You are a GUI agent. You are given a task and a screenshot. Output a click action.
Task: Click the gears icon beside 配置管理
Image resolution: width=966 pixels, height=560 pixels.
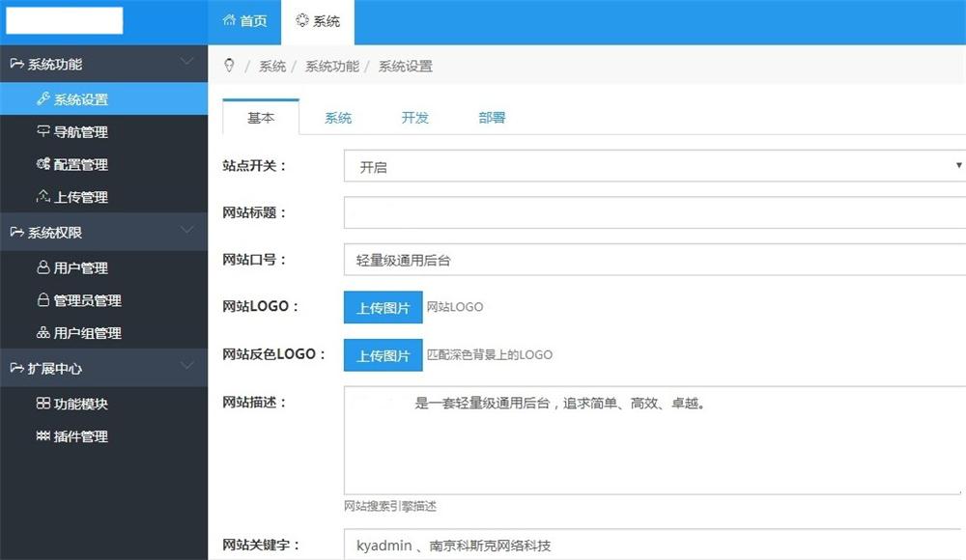click(43, 164)
